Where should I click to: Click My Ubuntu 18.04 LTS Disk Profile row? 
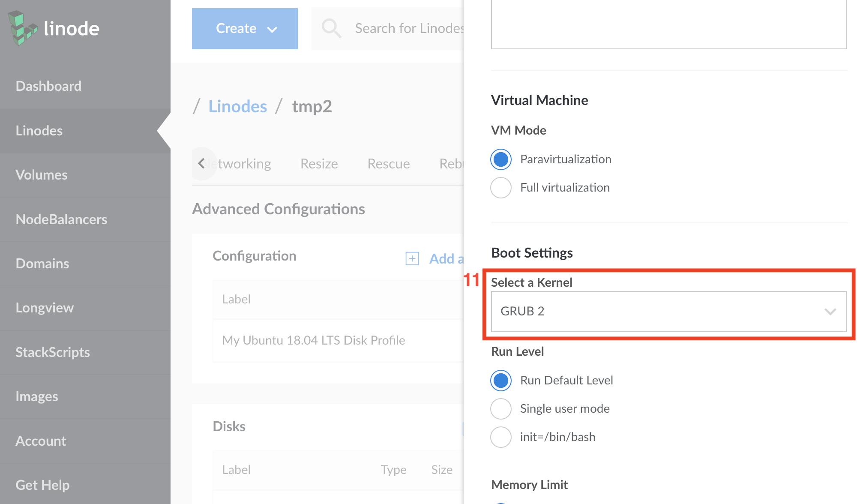pyautogui.click(x=338, y=340)
